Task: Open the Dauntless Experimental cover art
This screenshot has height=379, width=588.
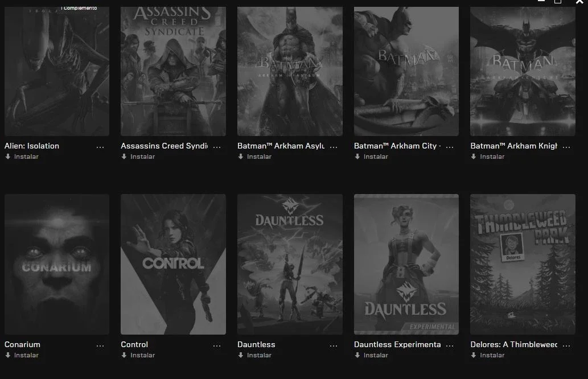Action: coord(406,264)
